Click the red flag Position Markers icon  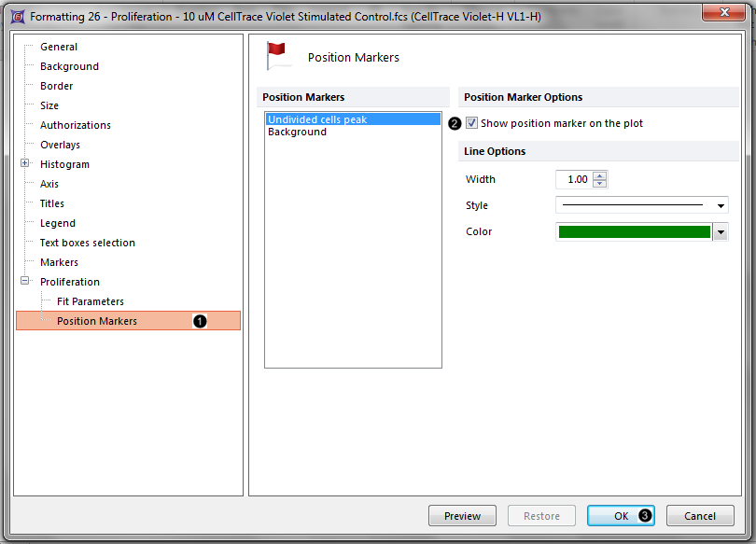tap(277, 56)
